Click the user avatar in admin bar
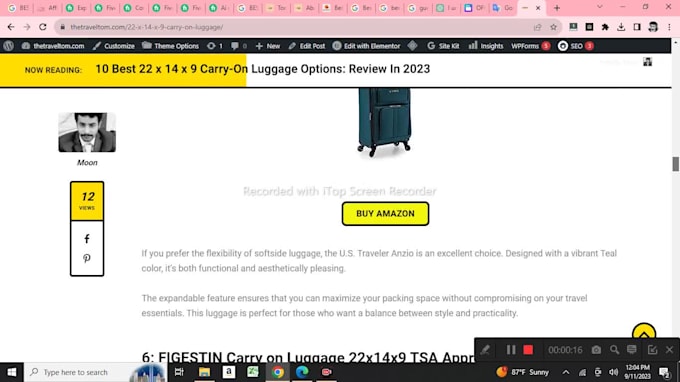680x382 pixels. [647, 62]
